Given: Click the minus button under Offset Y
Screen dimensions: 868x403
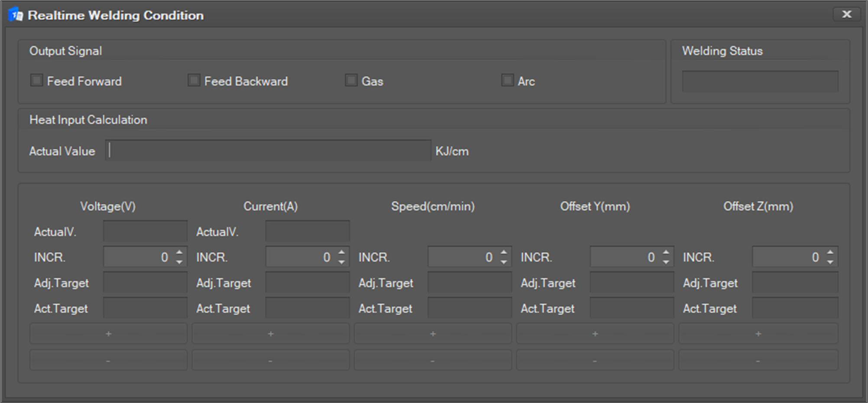Looking at the screenshot, I should 595,361.
